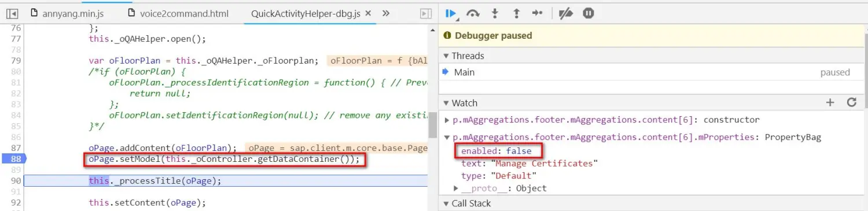
Task: Click the type "Default" property
Action: [499, 176]
